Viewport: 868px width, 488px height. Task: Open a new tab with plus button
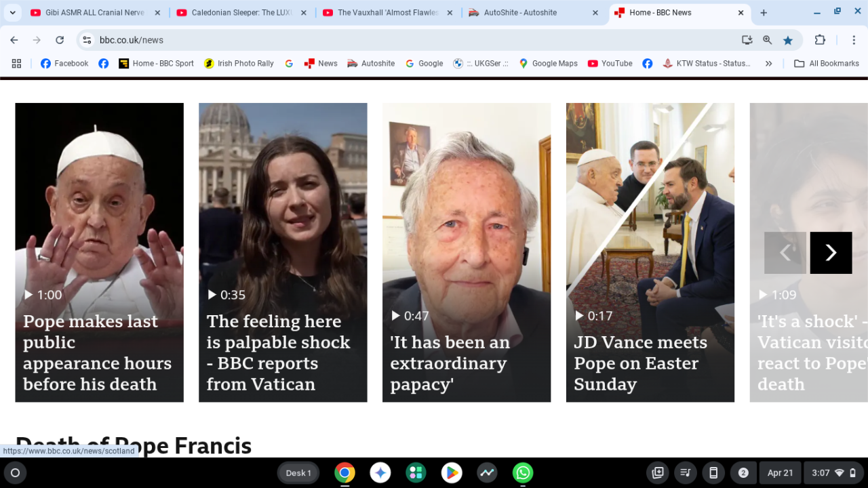pyautogui.click(x=764, y=12)
